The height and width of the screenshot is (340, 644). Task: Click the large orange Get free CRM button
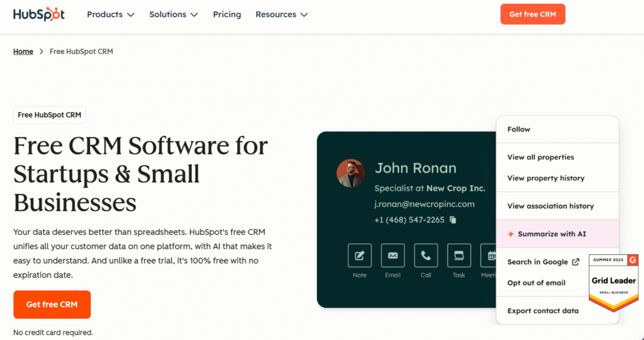click(52, 305)
